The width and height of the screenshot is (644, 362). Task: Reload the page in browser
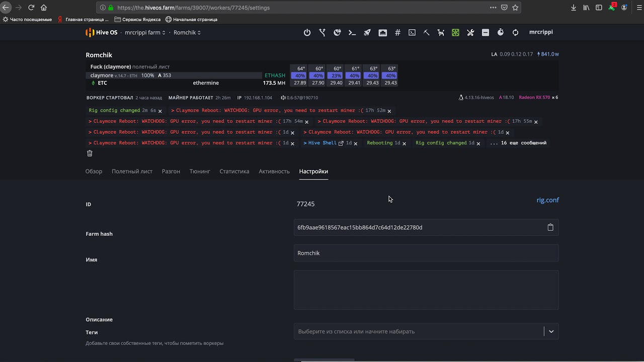[x=31, y=8]
